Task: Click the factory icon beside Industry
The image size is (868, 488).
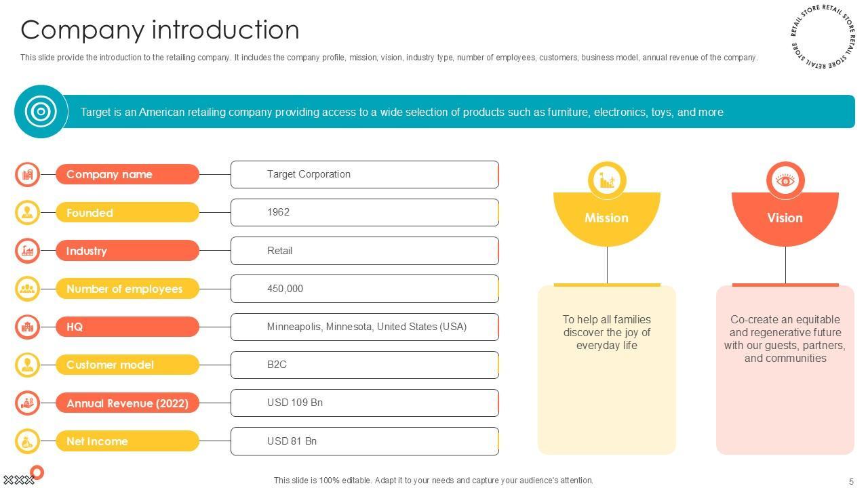Action: coord(27,251)
